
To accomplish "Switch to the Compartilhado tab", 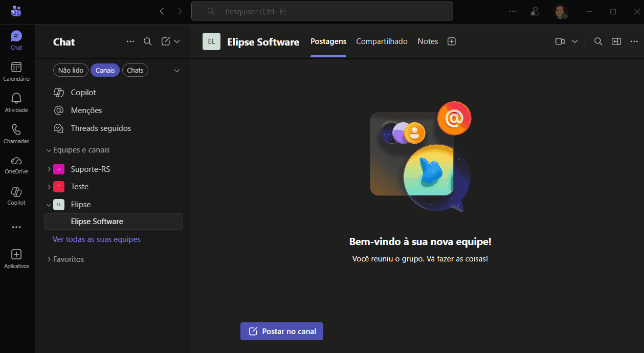I will click(382, 41).
